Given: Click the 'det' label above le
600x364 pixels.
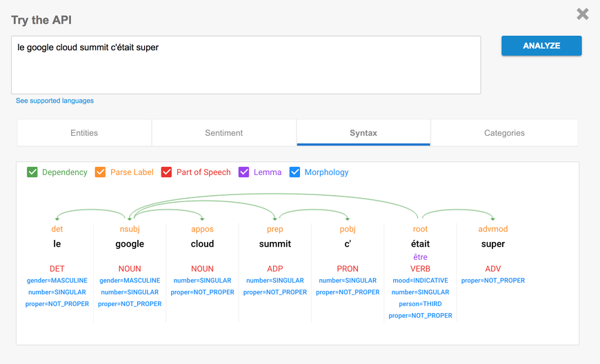Looking at the screenshot, I should coord(57,229).
